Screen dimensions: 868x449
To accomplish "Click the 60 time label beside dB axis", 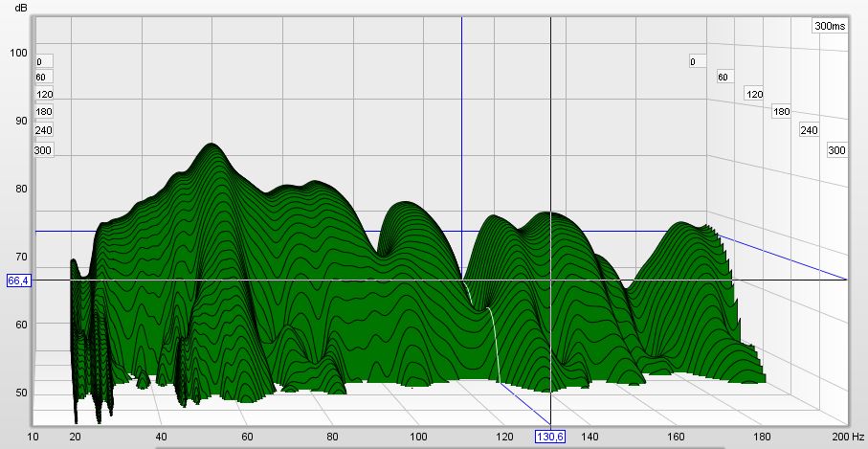I will click(x=44, y=77).
